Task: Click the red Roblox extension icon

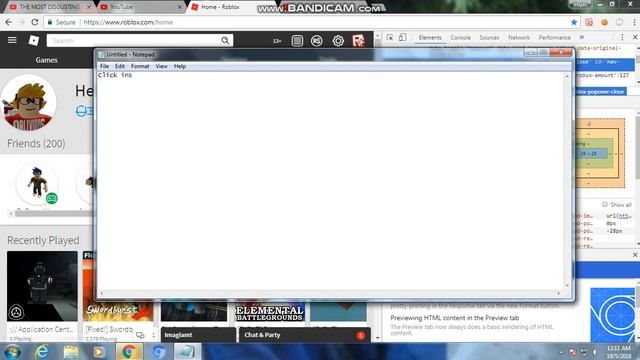Action: (358, 40)
